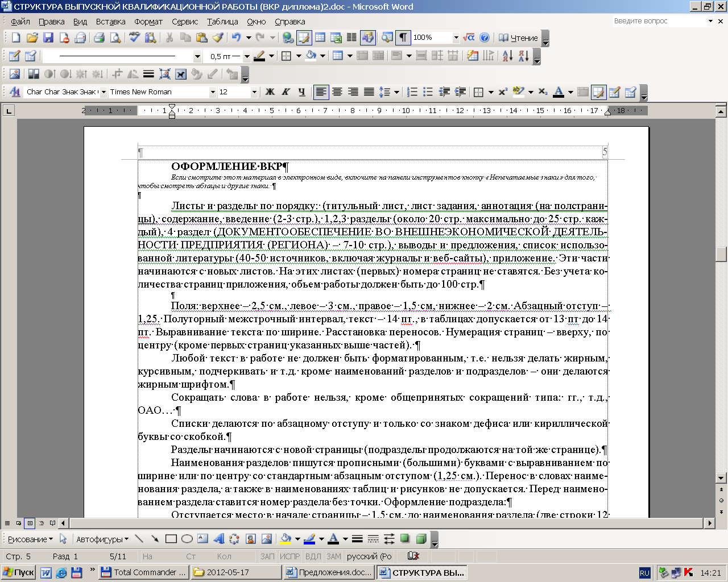Open the Справка menu
The image size is (728, 582).
(x=290, y=22)
